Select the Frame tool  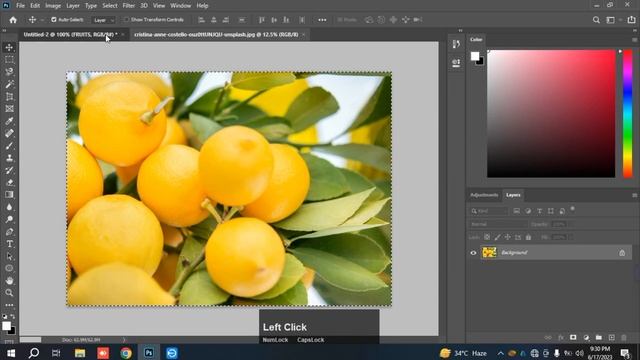(9, 109)
